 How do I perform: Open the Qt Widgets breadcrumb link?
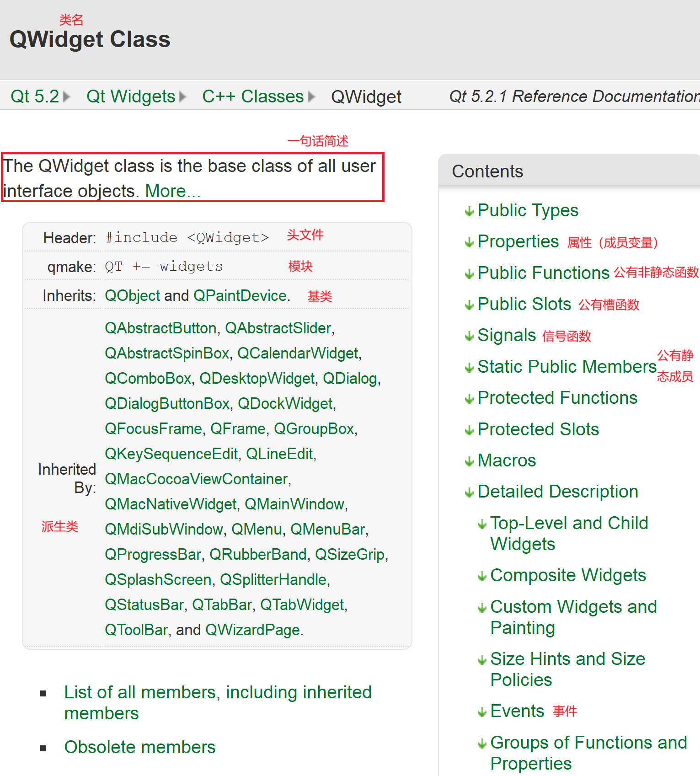[x=131, y=96]
